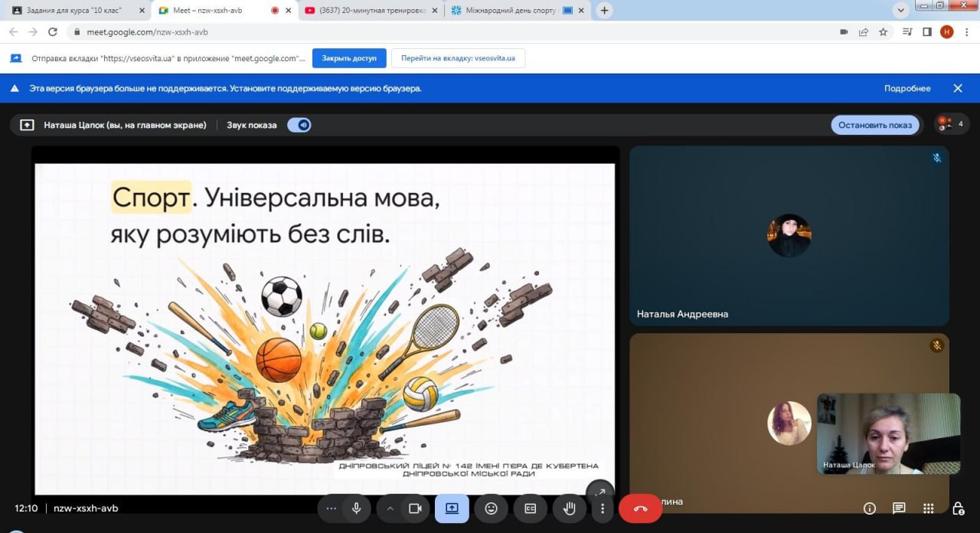
Task: Expand the camera options chevron
Action: pos(390,508)
